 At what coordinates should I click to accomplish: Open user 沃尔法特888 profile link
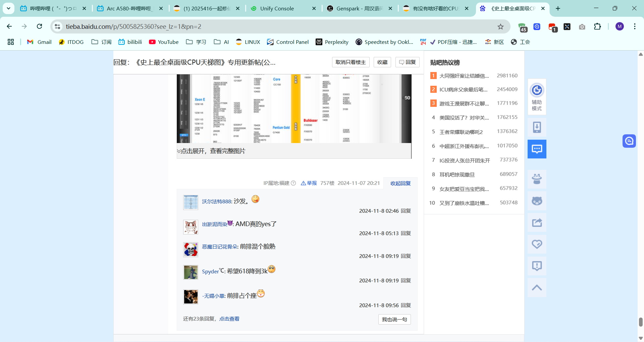pos(217,202)
